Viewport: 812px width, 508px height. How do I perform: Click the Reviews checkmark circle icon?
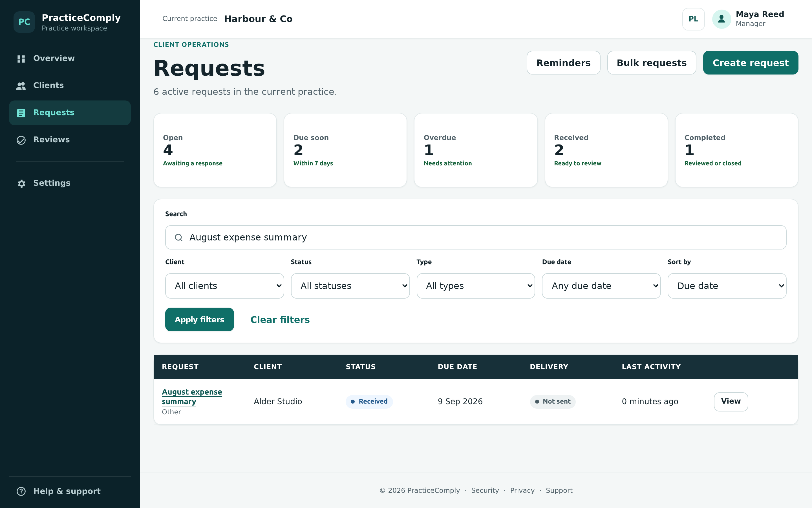click(x=21, y=140)
